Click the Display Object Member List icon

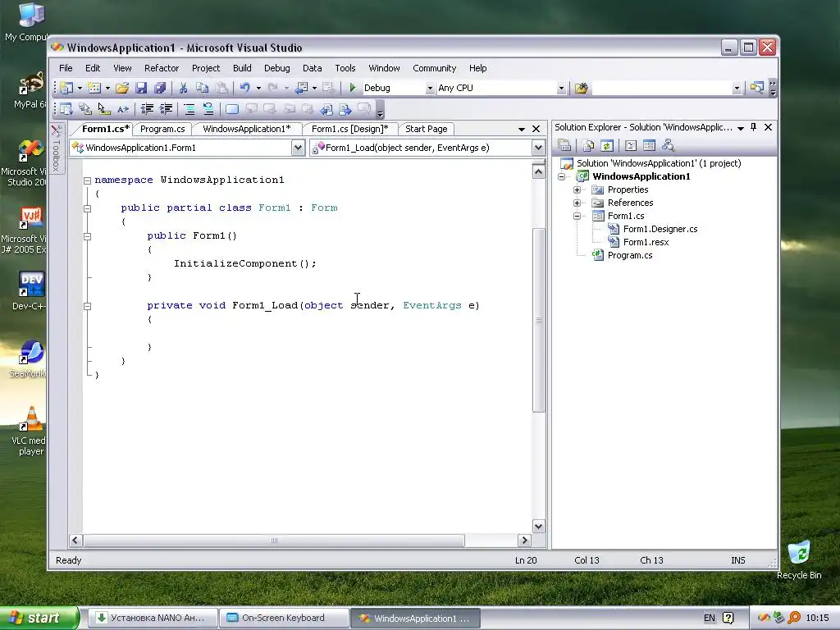click(66, 109)
